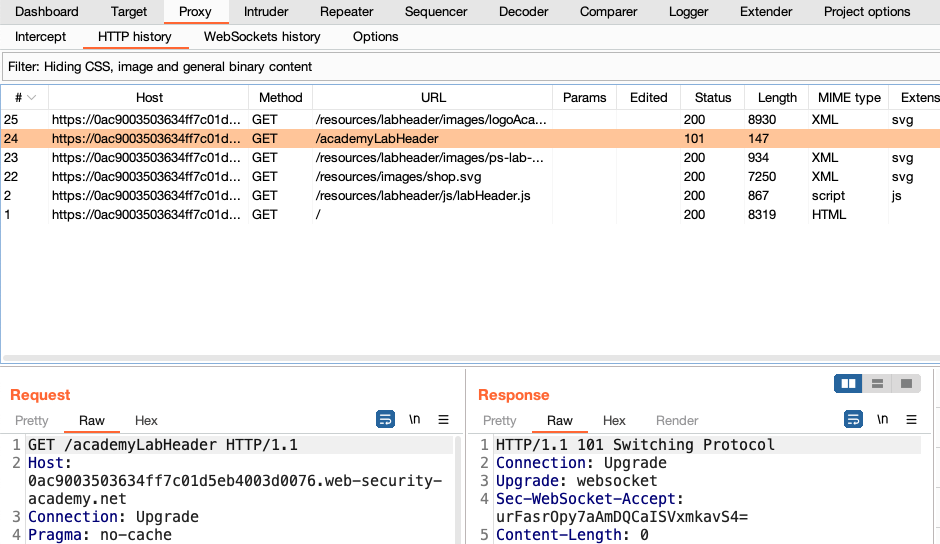Open the Dashboard tab
The image size is (940, 544).
click(x=47, y=11)
